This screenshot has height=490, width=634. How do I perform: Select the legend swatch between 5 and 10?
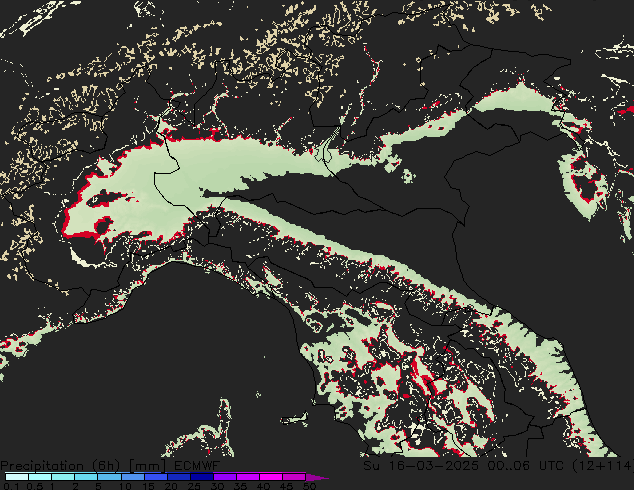[111, 477]
